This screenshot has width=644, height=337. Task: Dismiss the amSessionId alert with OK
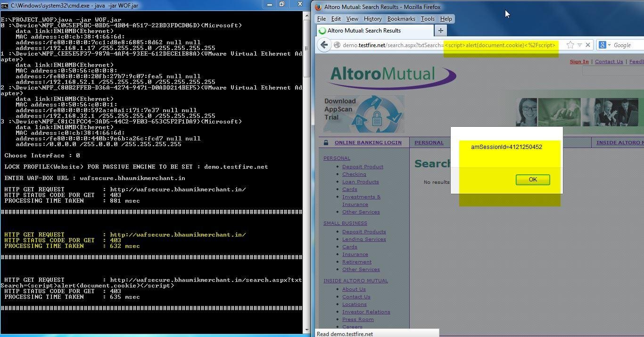tap(532, 179)
